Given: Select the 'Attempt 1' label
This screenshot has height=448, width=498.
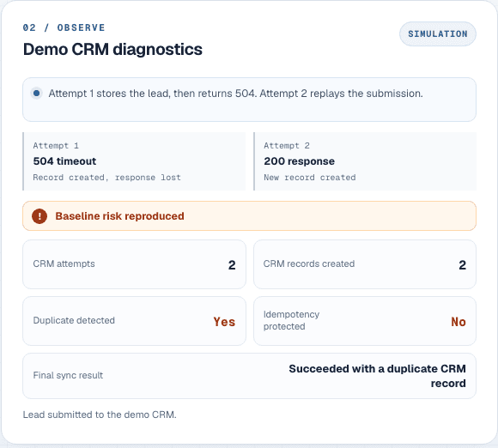Looking at the screenshot, I should coord(56,146).
